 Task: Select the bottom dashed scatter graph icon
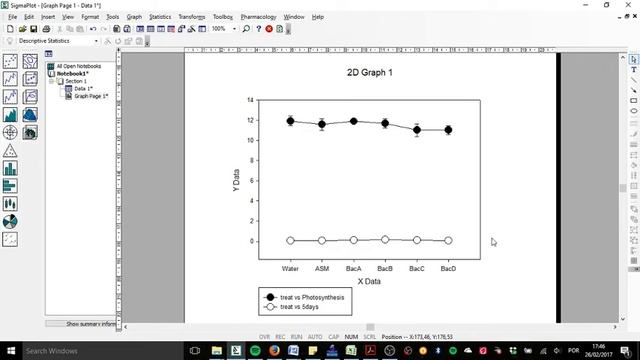coord(10,239)
